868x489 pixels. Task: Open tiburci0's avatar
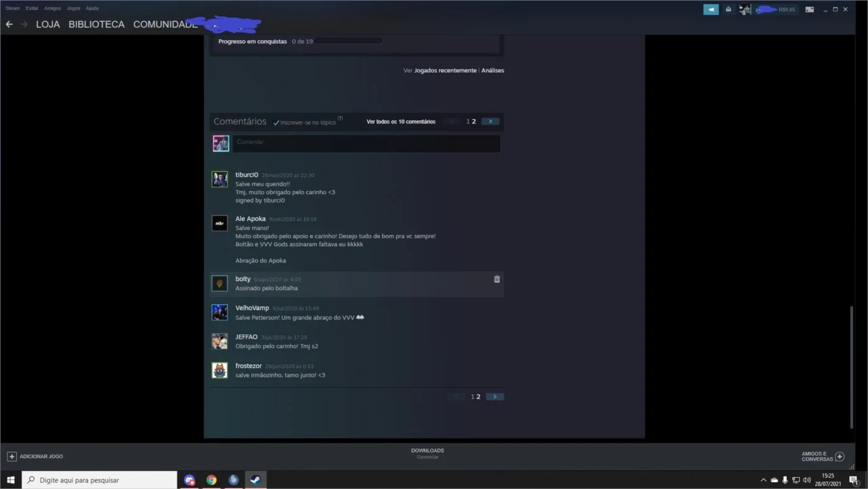coord(219,179)
